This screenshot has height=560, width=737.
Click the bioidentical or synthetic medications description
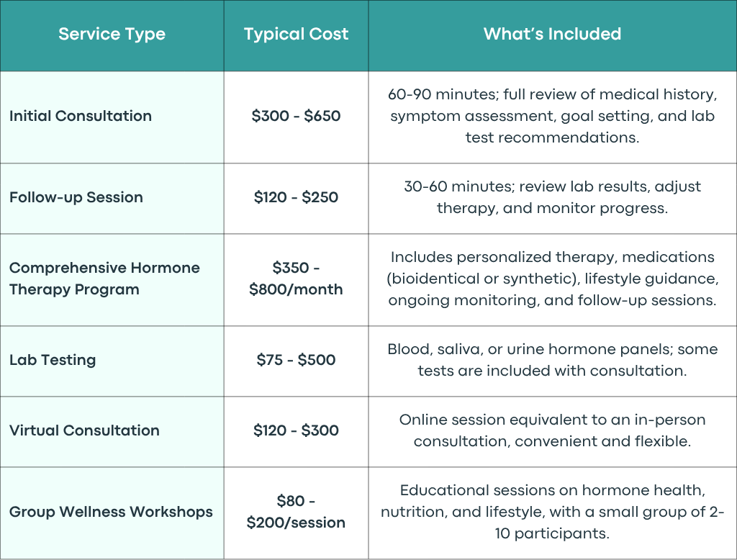click(552, 279)
